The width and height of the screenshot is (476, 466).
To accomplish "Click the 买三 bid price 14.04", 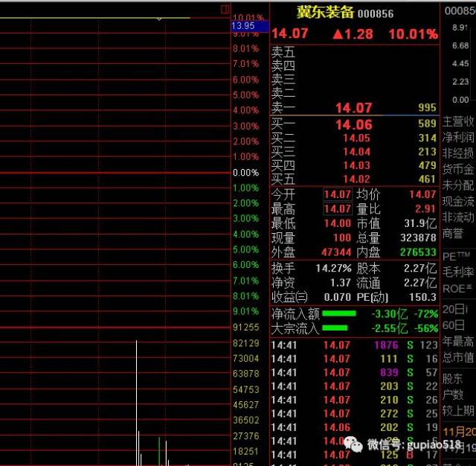I will tap(356, 152).
